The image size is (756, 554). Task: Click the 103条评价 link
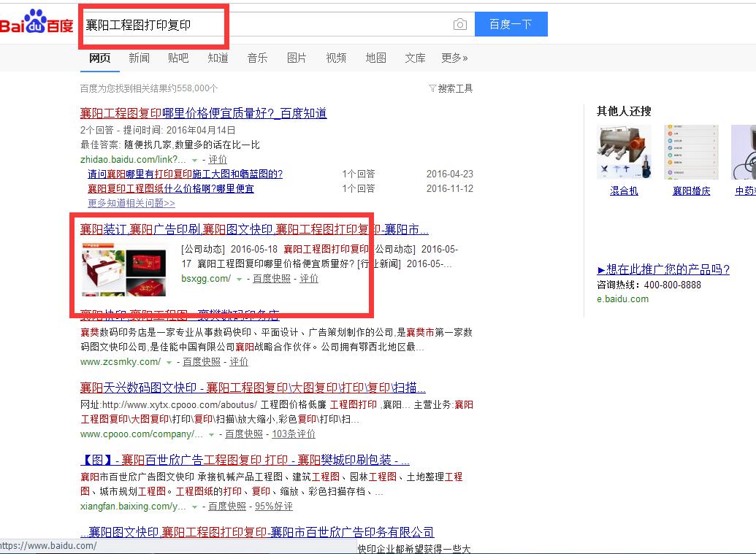tap(294, 434)
